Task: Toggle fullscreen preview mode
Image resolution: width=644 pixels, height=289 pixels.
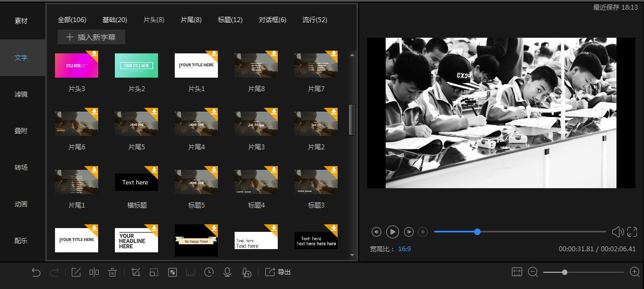Action: coord(632,232)
